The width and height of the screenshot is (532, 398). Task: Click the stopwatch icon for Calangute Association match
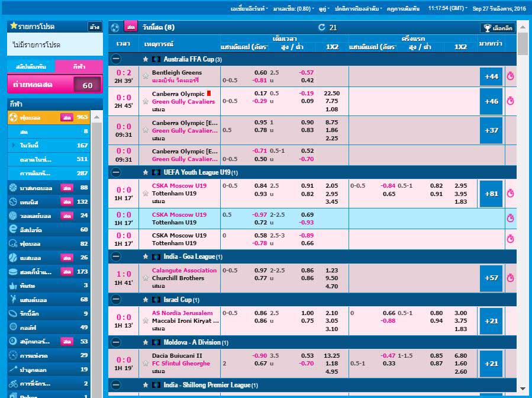pos(510,278)
